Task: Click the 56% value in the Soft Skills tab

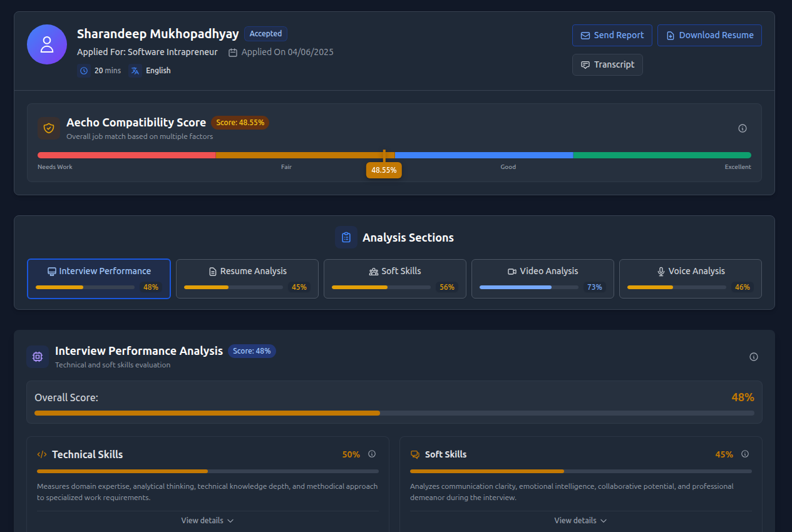Action: 447,287
